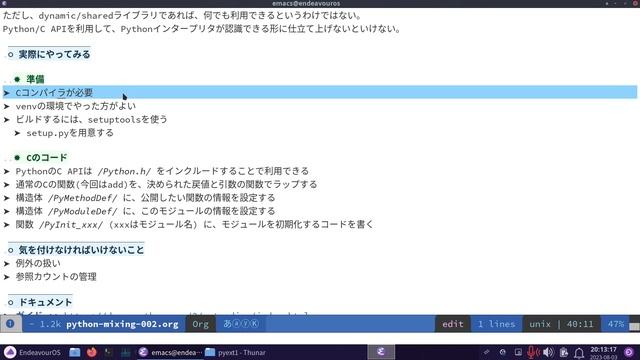This screenshot has width=640, height=360.
Task: Switch to the emacs@endea window button
Action: coord(170,352)
